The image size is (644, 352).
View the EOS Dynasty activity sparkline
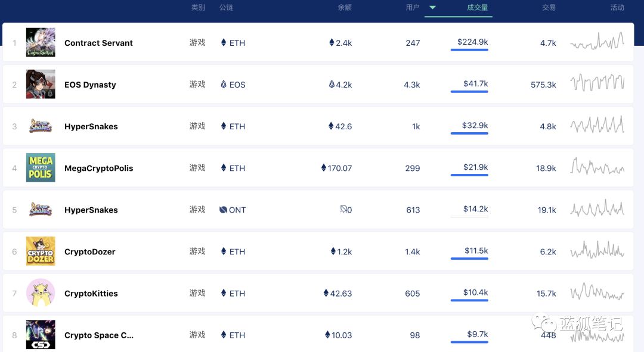point(597,83)
